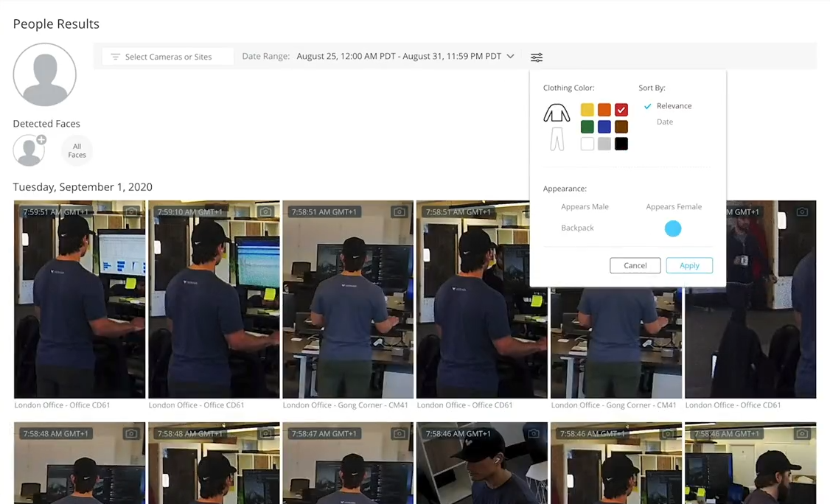Click the large profile avatar placeholder

45,74
